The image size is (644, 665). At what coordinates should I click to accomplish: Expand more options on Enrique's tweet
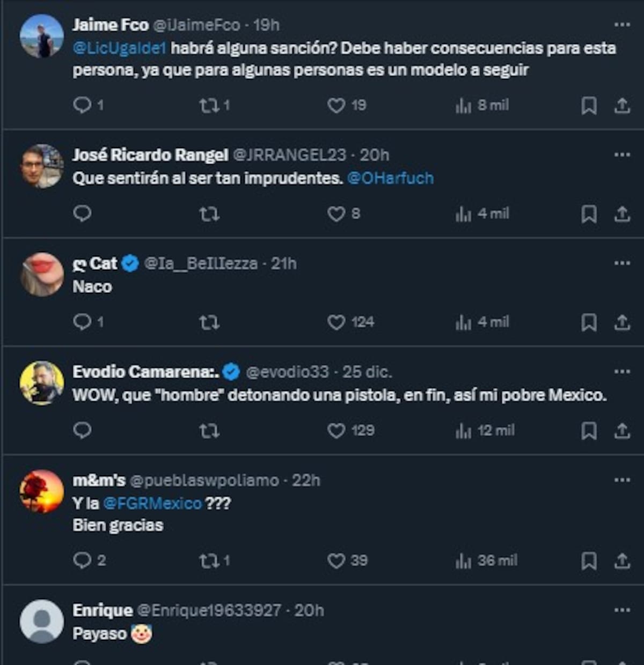[622, 610]
